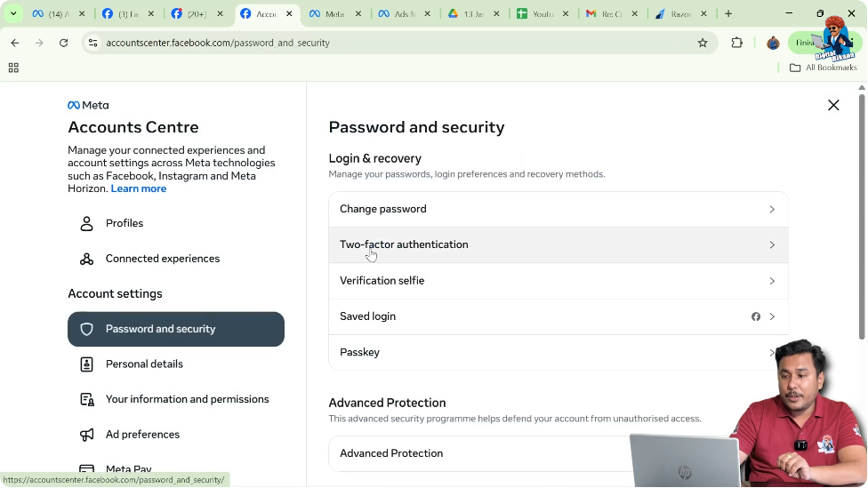The image size is (868, 488).
Task: Open tab search dropdown
Action: [13, 14]
